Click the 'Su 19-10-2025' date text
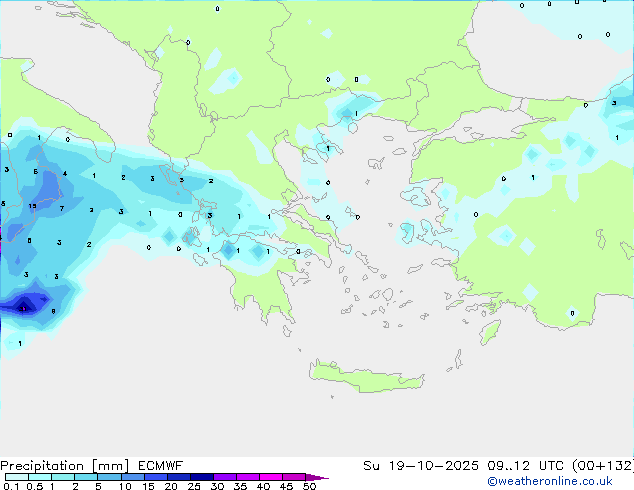 [421, 466]
